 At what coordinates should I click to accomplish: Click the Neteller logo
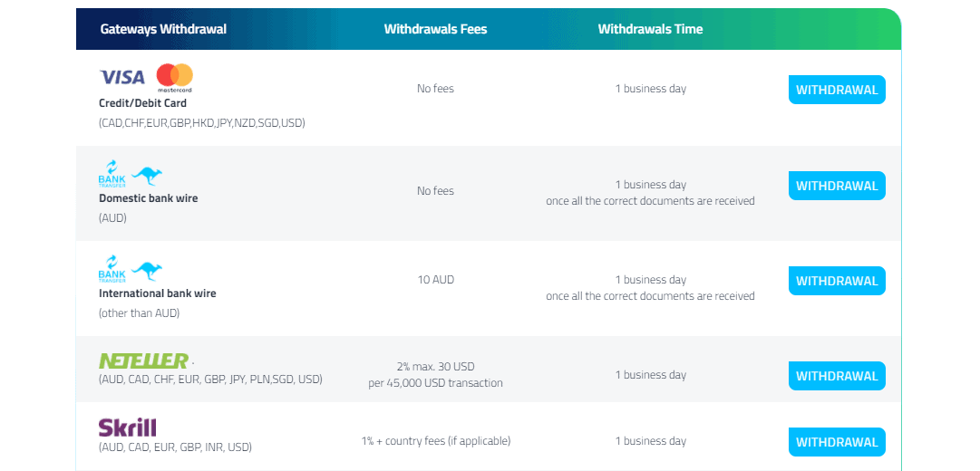tap(144, 360)
